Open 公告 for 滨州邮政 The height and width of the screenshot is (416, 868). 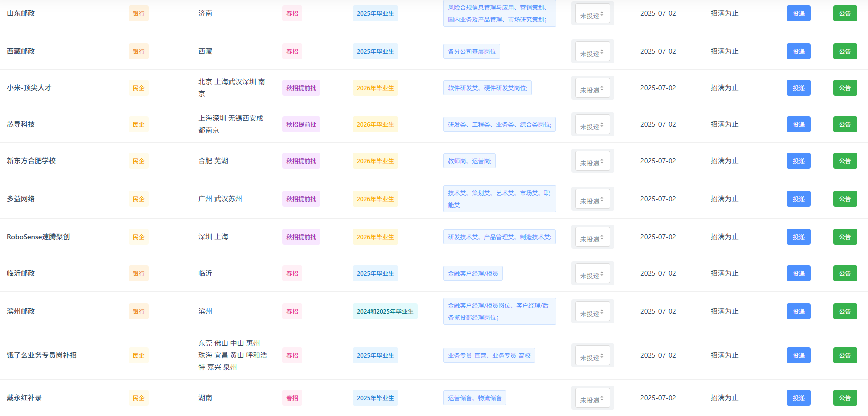tap(845, 311)
